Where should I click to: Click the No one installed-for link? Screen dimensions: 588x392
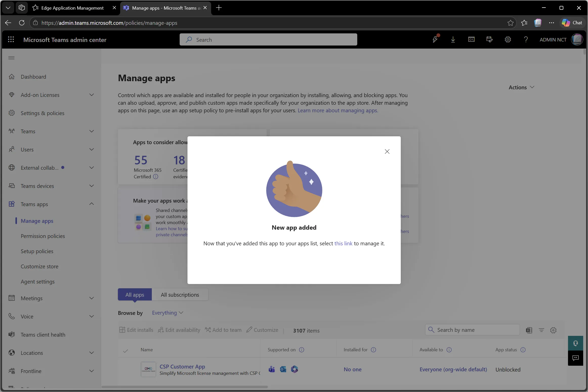pyautogui.click(x=352, y=369)
